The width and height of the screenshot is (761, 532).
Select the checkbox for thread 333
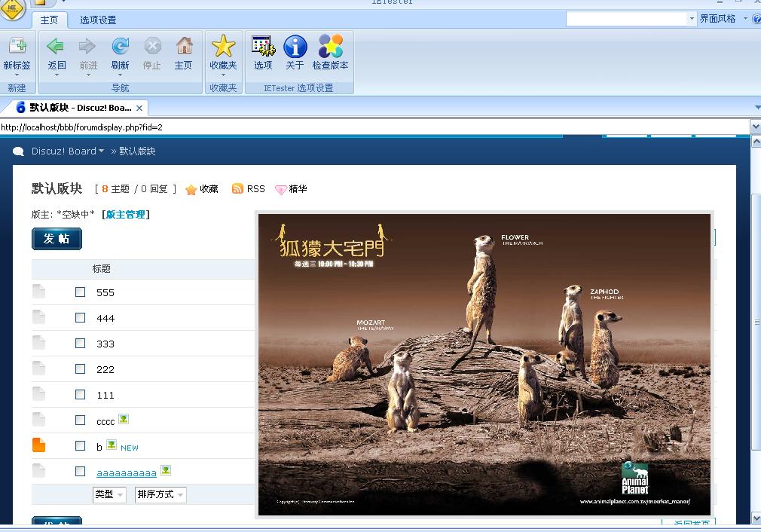click(80, 343)
